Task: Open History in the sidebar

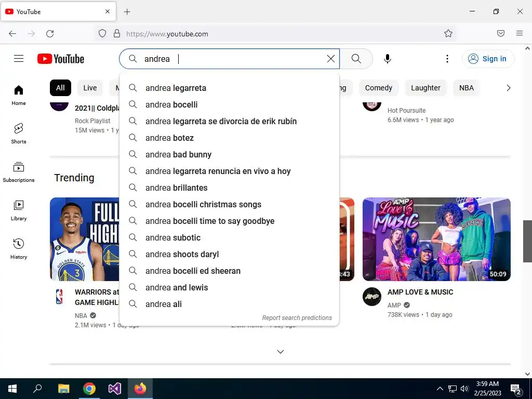Action: (19, 249)
